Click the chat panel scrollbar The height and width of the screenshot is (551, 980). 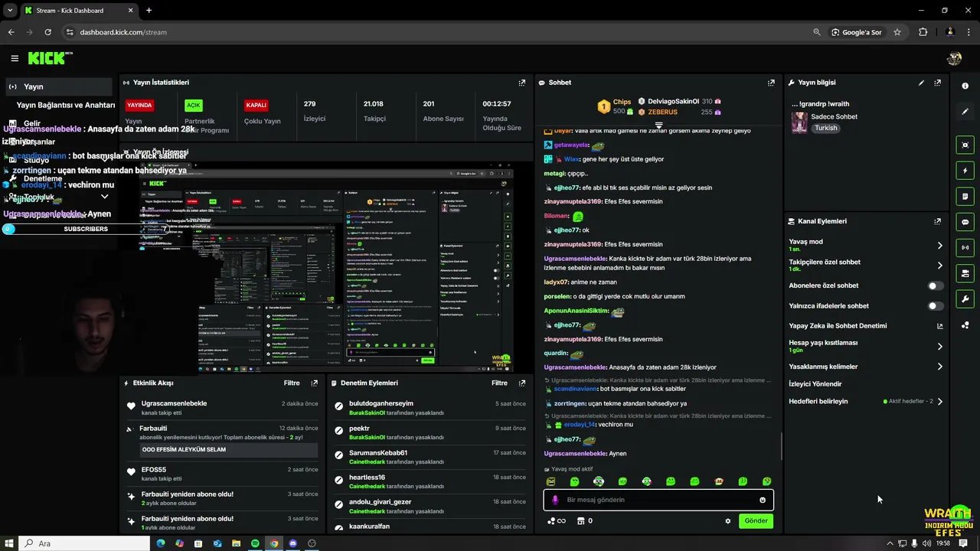click(781, 446)
